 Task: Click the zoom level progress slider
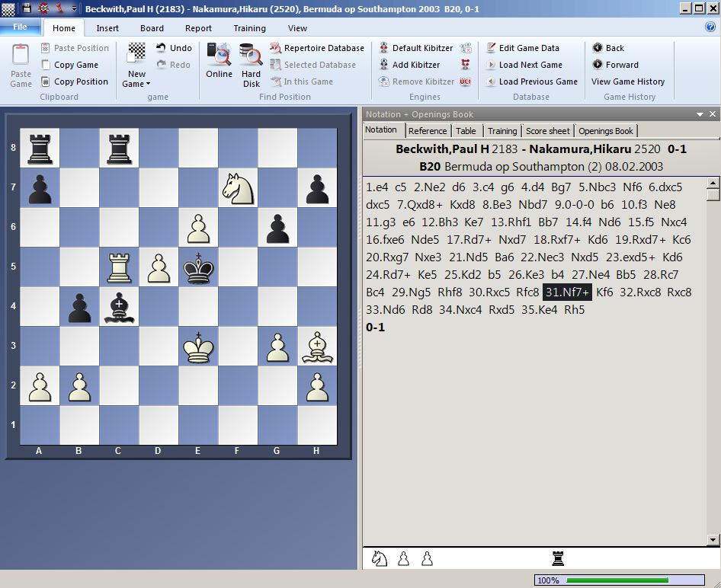click(617, 580)
